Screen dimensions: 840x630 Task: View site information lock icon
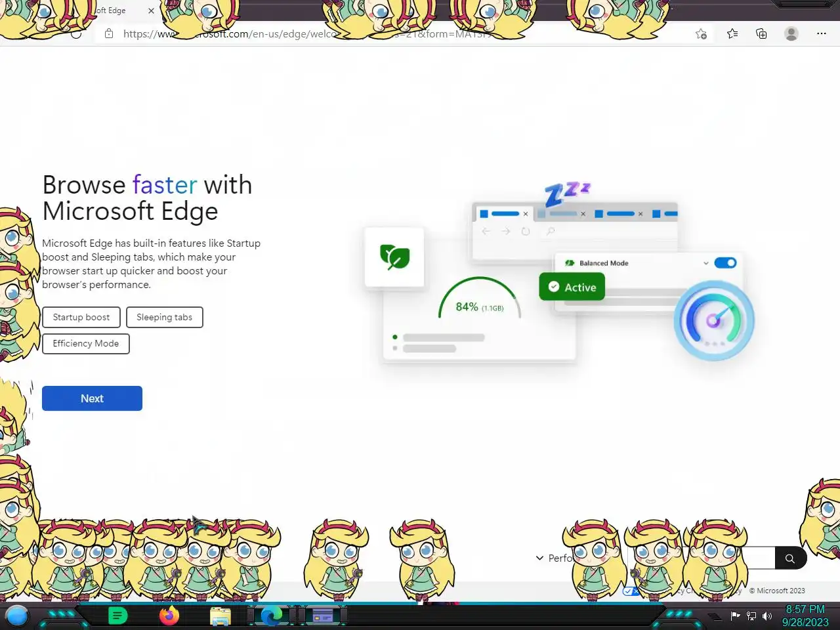tap(109, 33)
